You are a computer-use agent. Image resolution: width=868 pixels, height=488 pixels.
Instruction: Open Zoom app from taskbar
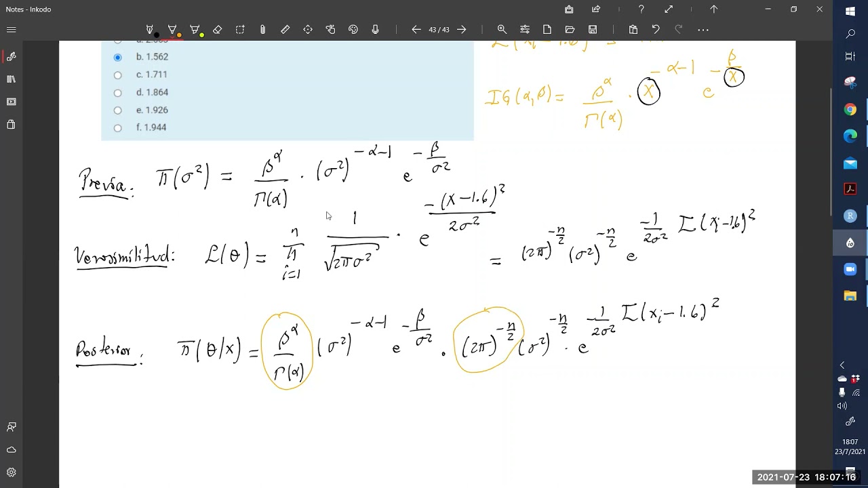click(x=850, y=269)
